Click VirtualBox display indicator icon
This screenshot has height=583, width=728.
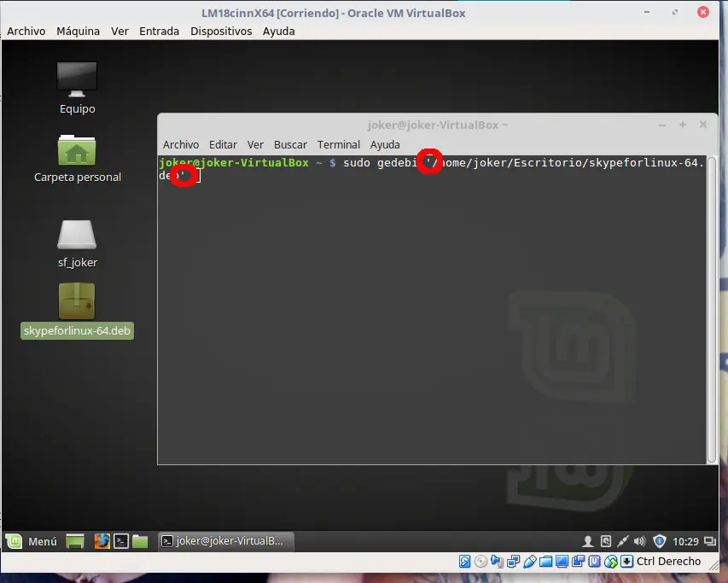coord(562,562)
